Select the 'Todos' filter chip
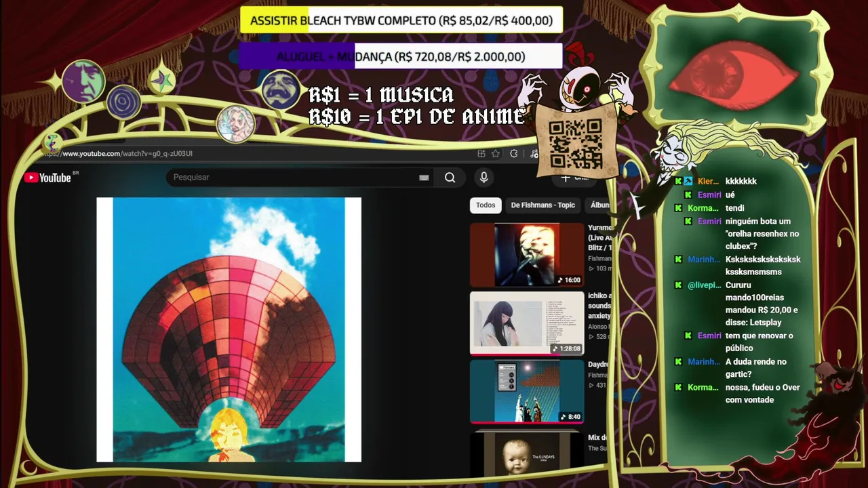This screenshot has width=868, height=488. pyautogui.click(x=486, y=205)
